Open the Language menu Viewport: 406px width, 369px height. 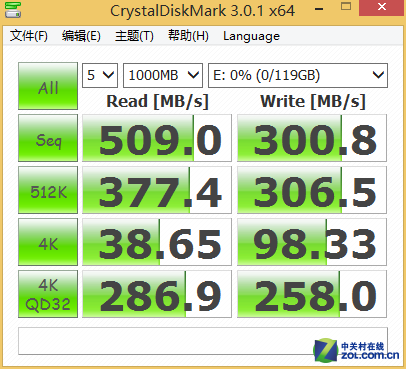(x=251, y=36)
